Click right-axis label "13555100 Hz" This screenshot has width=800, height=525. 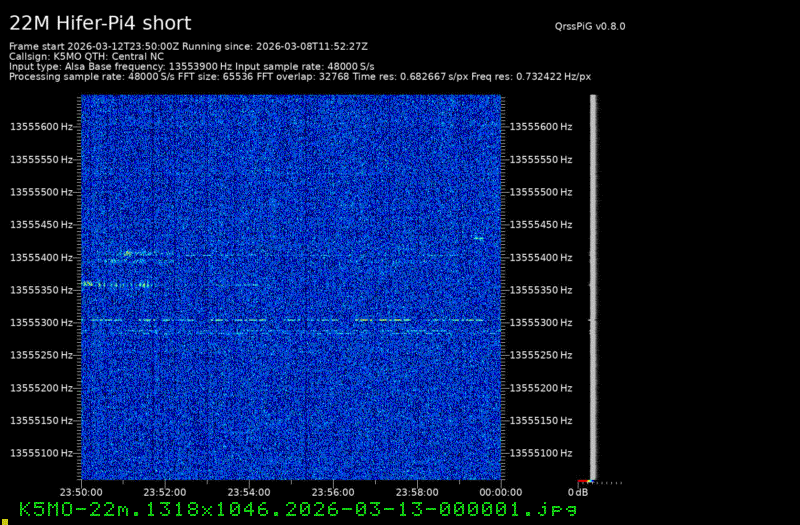click(541, 454)
